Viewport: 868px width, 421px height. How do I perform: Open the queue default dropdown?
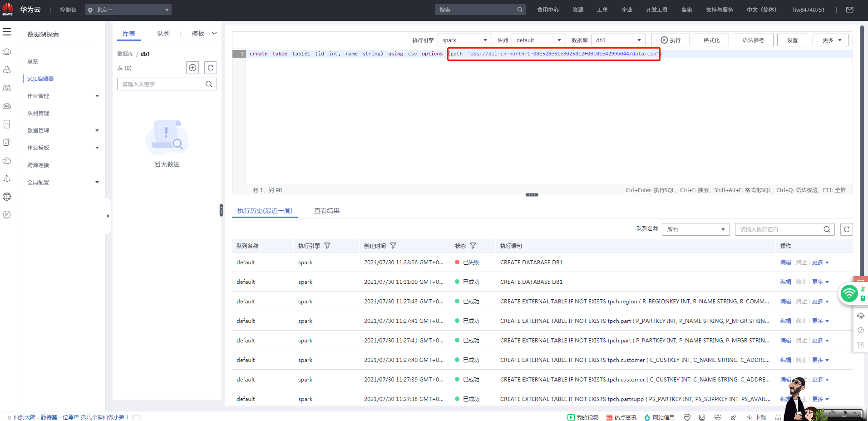pyautogui.click(x=538, y=40)
